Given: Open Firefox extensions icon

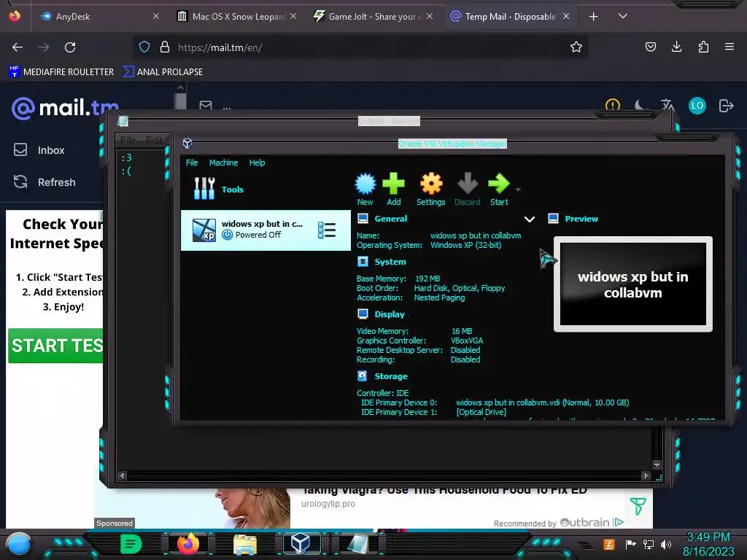Looking at the screenshot, I should tap(703, 47).
